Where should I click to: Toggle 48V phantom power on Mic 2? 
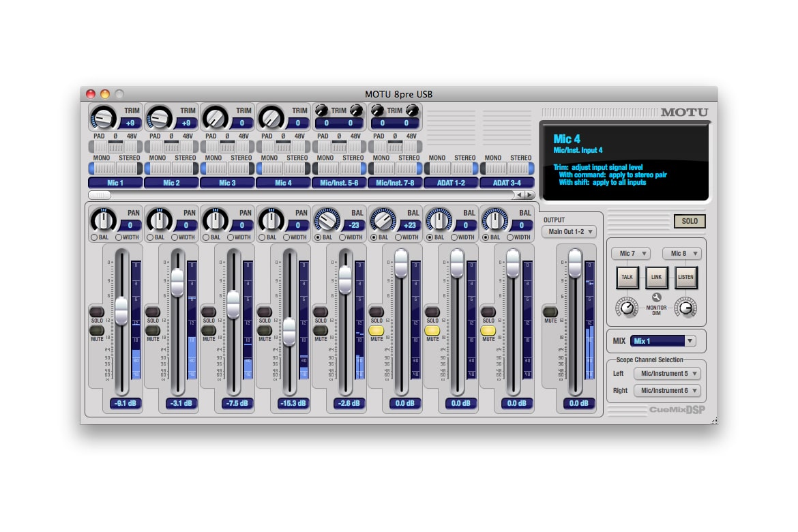(x=186, y=147)
